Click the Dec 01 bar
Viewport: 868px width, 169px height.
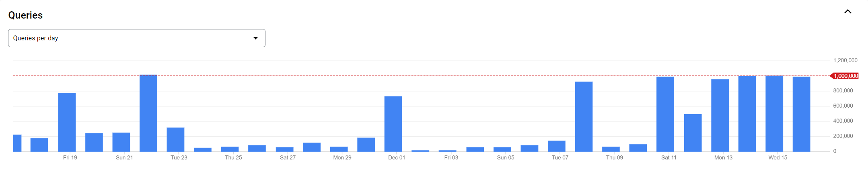pos(393,124)
